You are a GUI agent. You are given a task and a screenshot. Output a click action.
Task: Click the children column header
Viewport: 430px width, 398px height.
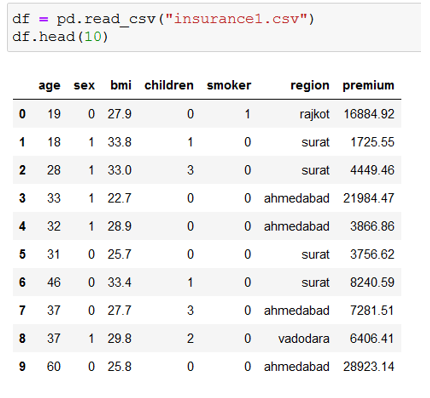(169, 85)
